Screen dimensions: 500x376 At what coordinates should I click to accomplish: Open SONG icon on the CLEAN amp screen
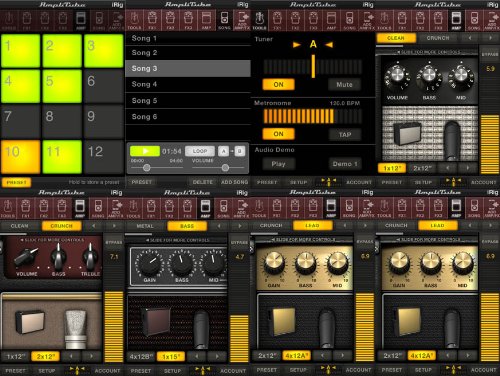474,20
